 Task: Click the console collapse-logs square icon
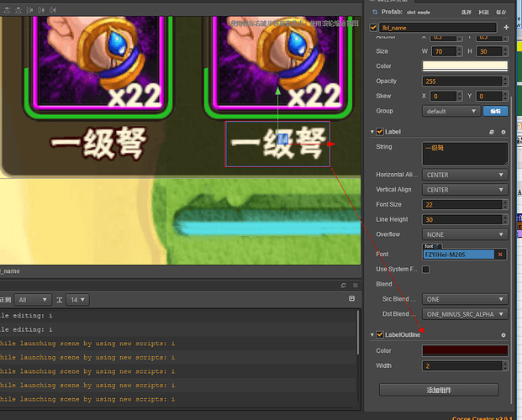tap(351, 298)
